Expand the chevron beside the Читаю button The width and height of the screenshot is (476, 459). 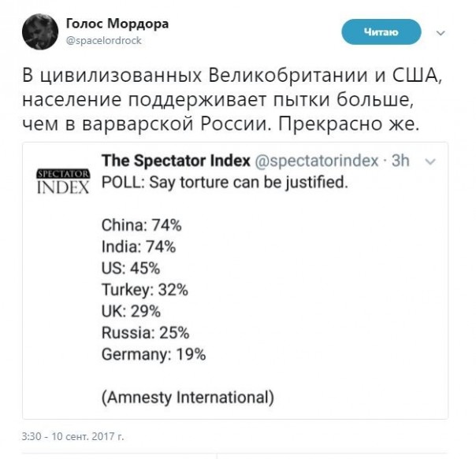tap(440, 33)
